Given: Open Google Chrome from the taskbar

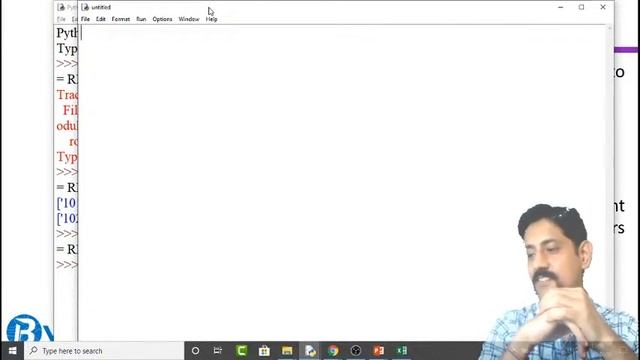Looking at the screenshot, I should tap(333, 351).
